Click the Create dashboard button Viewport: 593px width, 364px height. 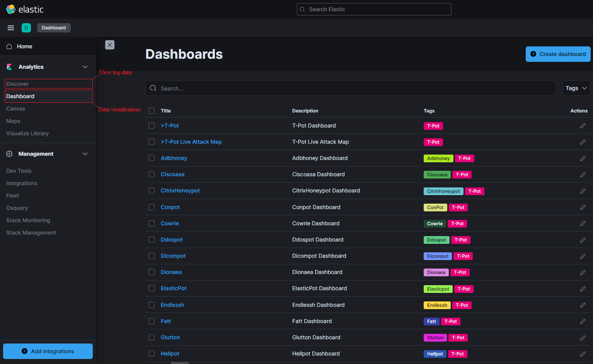pos(558,54)
